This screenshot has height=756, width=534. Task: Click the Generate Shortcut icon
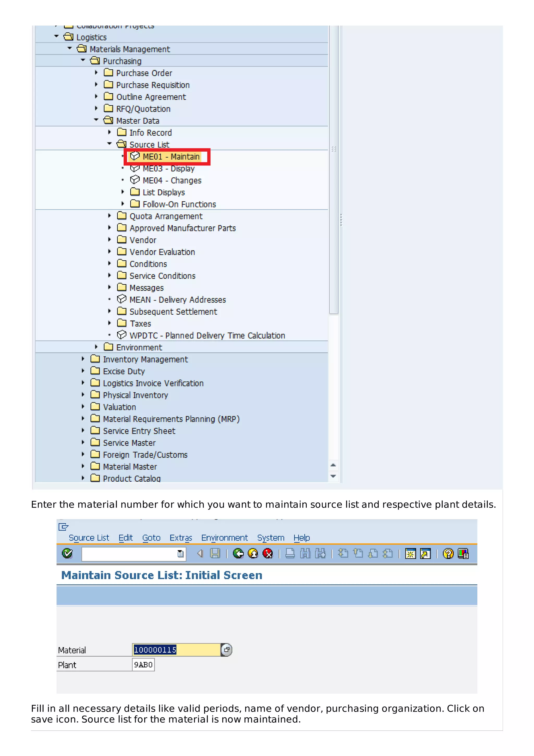425,554
